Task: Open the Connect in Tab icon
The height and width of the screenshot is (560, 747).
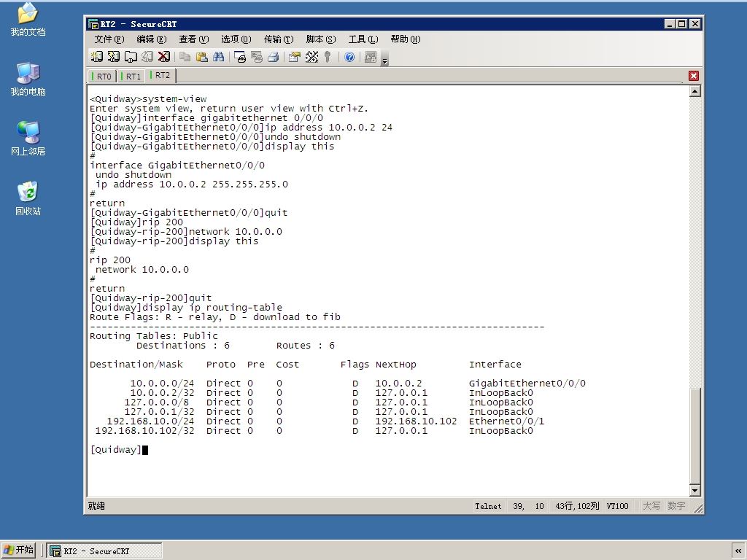Action: point(131,57)
